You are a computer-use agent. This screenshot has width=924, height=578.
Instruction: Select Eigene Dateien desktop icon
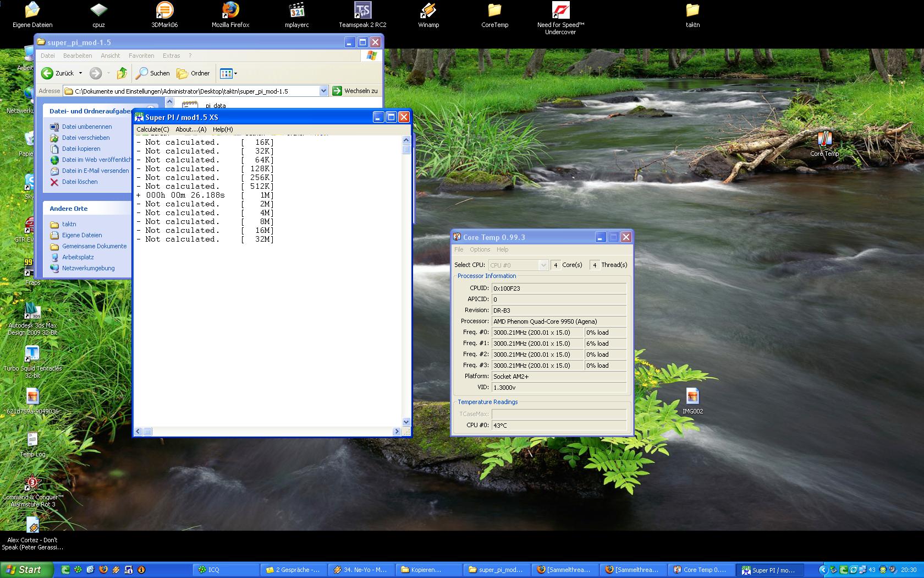[32, 15]
